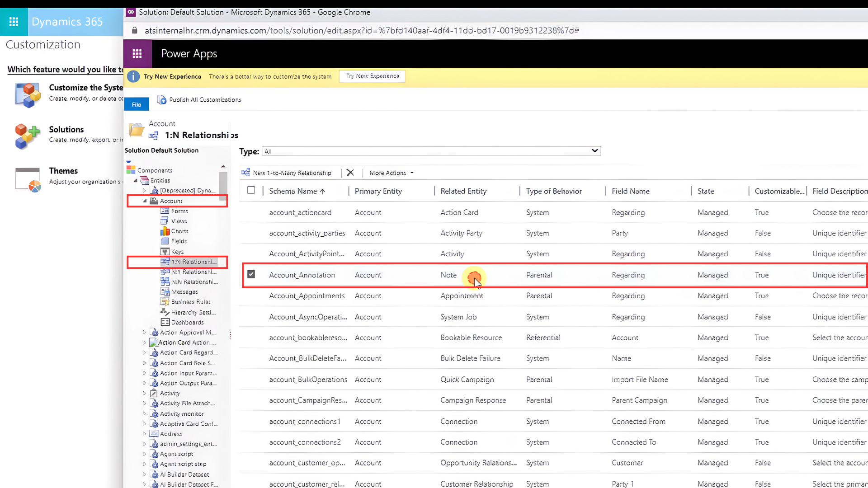Sort by State column header
Screen dimensions: 868x488
(705, 191)
